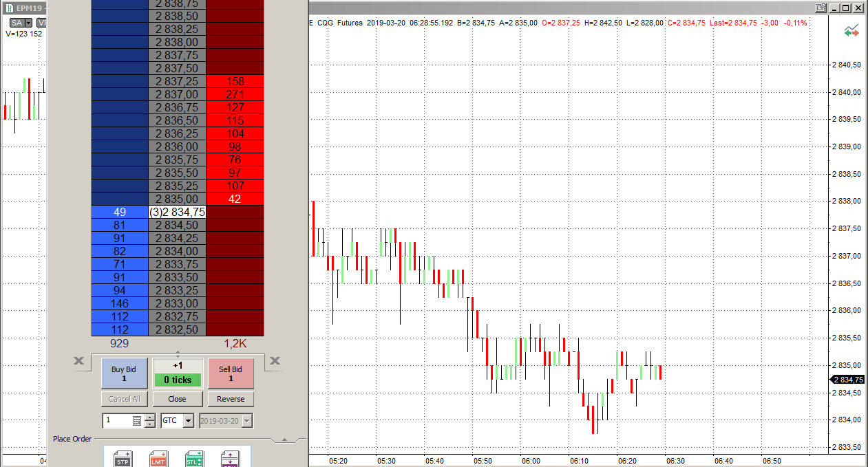Click the 2 836,00 price ladder cell
This screenshot has width=868, height=467.
coord(178,146)
